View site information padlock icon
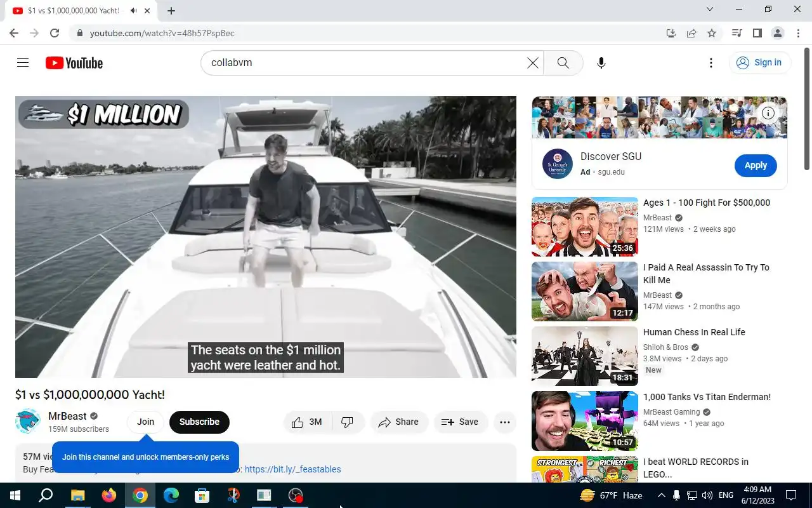Screen dimensions: 812x508 (79, 33)
